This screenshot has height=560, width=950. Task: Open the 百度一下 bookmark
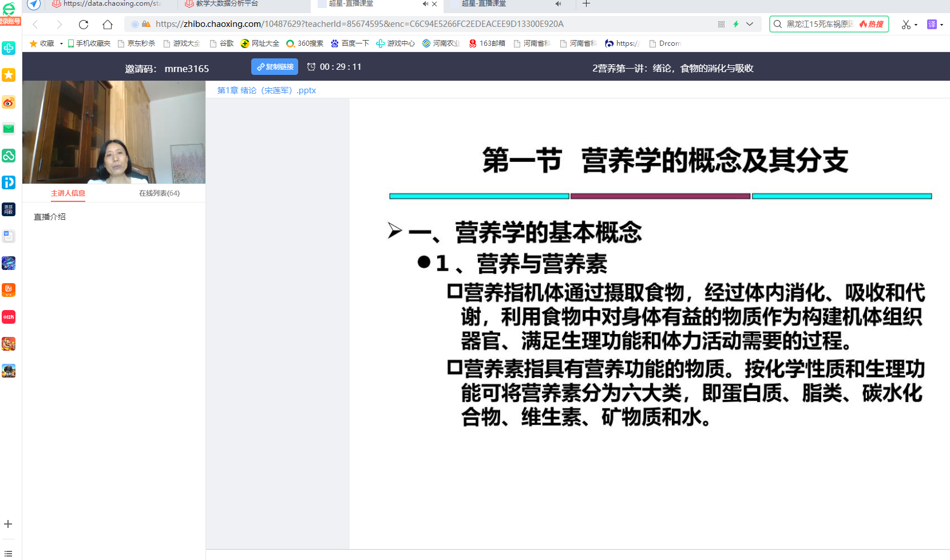(350, 43)
